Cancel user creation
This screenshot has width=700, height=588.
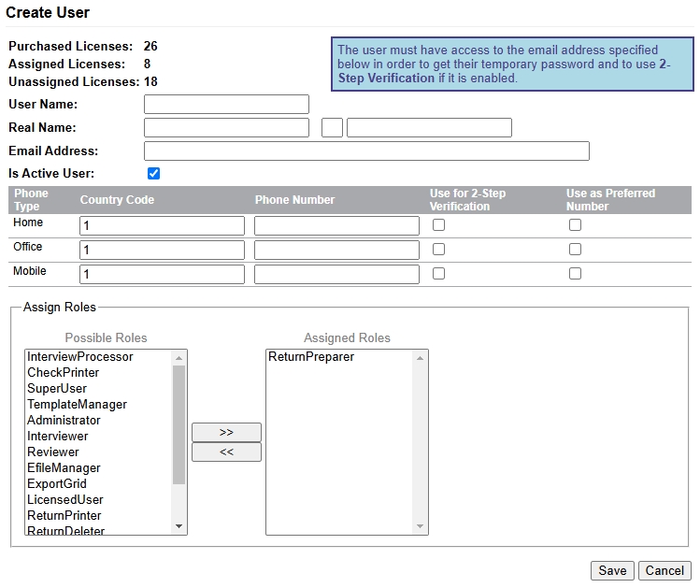pos(664,570)
